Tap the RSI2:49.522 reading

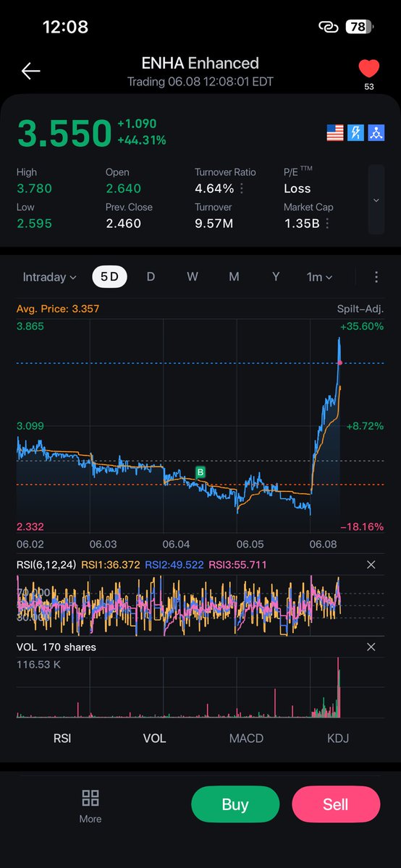(174, 564)
